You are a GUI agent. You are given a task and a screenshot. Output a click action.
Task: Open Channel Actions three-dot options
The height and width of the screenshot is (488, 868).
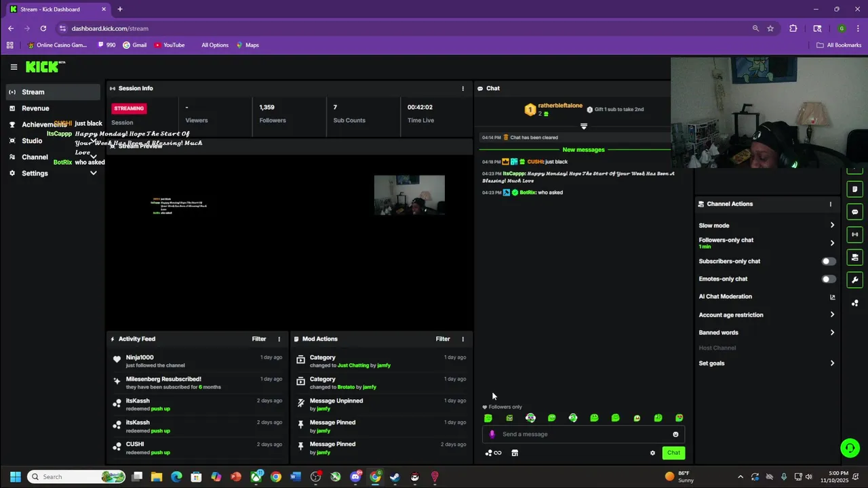(830, 204)
